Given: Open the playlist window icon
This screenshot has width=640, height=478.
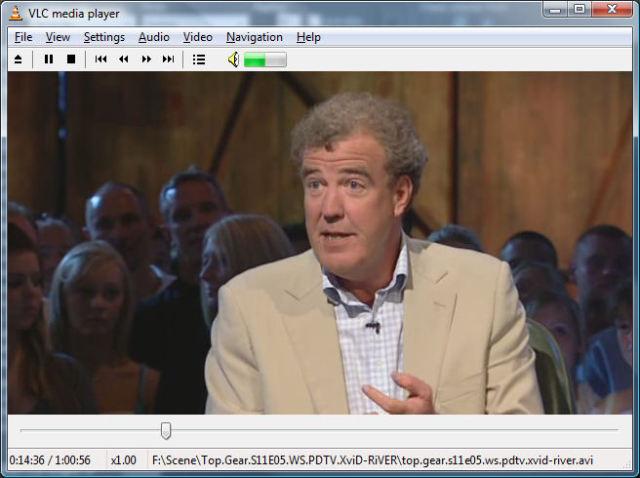Looking at the screenshot, I should 199,60.
